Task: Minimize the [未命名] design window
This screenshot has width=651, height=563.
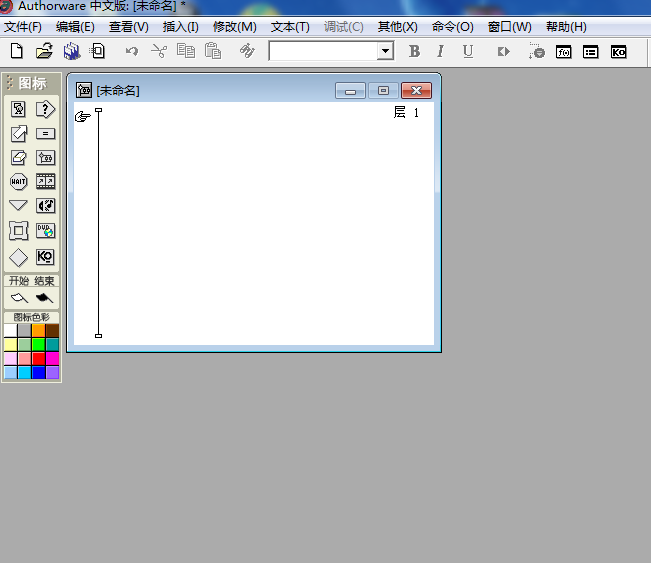Action: pyautogui.click(x=350, y=91)
